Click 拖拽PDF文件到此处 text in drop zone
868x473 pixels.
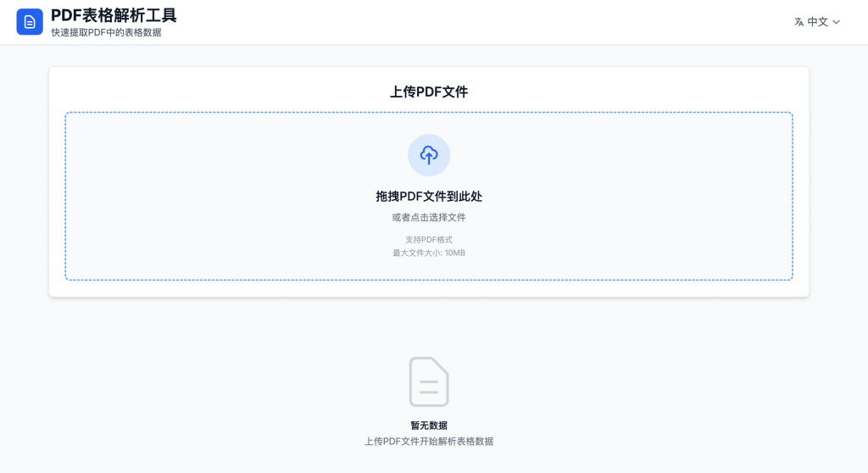[429, 197]
